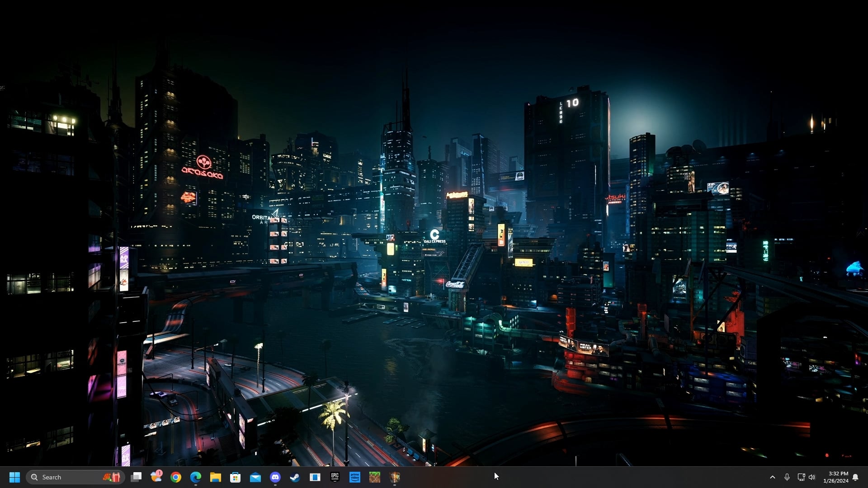Viewport: 868px width, 488px height.
Task: Open the game icon right of Minecraft
Action: 395,477
